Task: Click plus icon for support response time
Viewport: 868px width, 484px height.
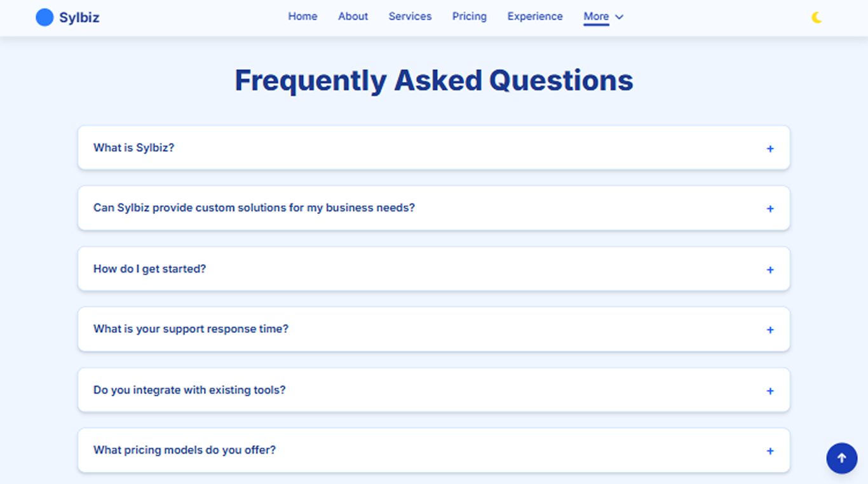Action: [770, 330]
